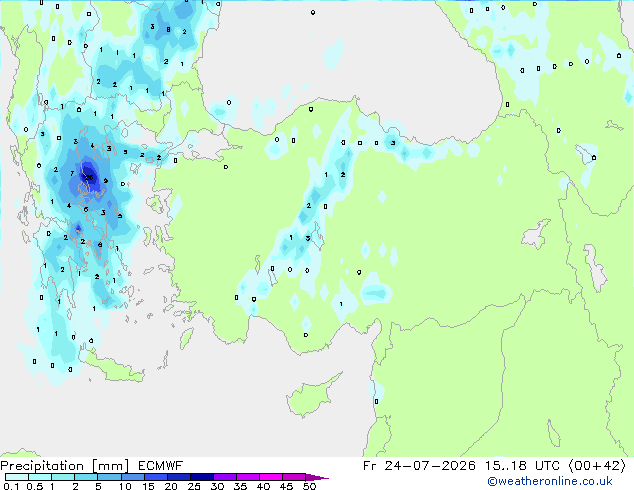
Task: Click the date 'Fr 24-07-2026' text
Action: 419,466
